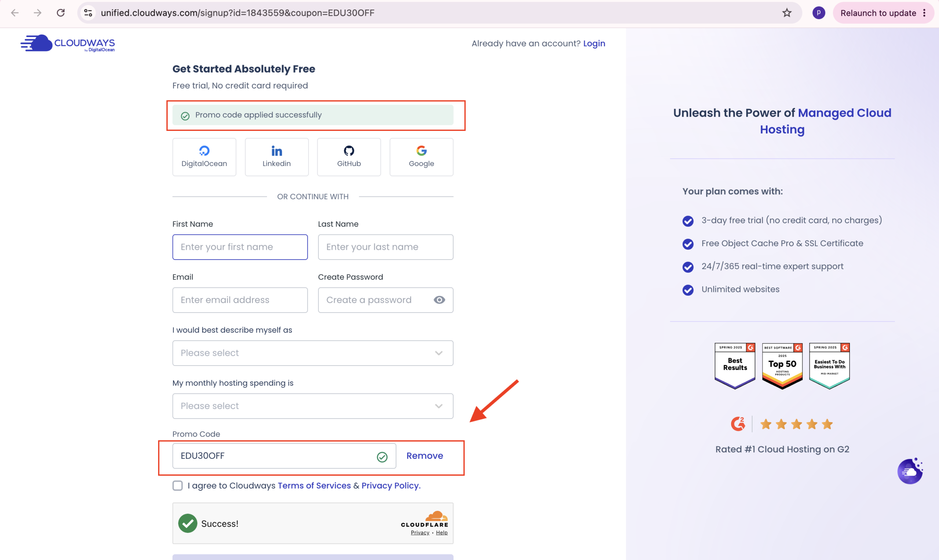Focus the First Name field
939x560 pixels.
coord(240,247)
